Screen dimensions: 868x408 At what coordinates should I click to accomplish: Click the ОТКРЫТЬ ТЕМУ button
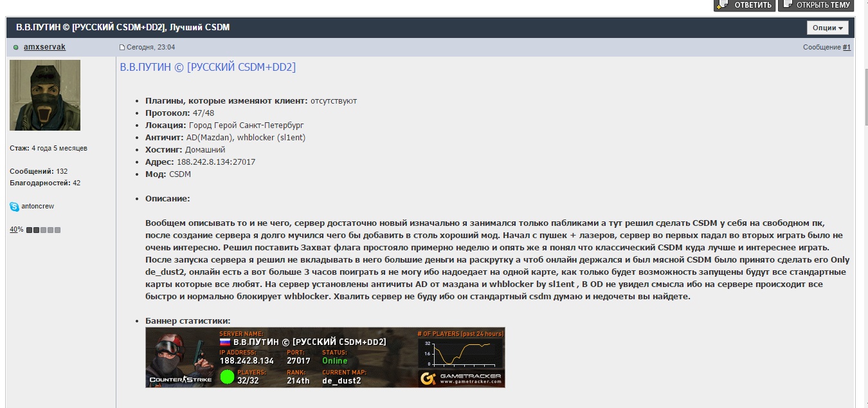click(x=817, y=5)
